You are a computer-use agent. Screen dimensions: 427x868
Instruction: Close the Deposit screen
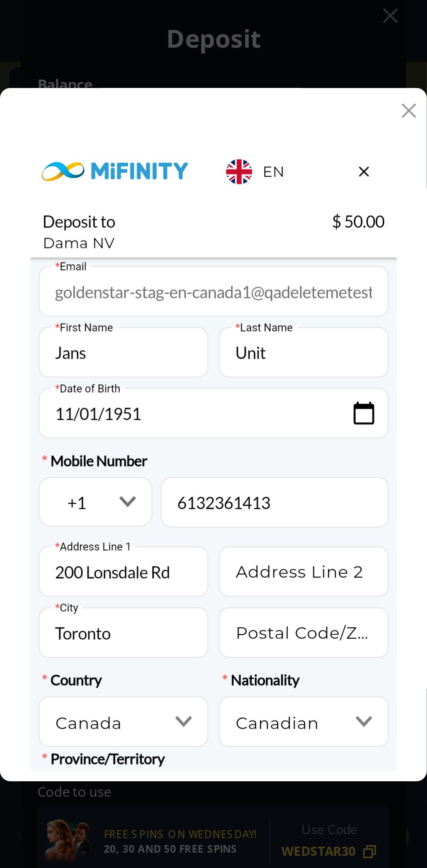390,16
